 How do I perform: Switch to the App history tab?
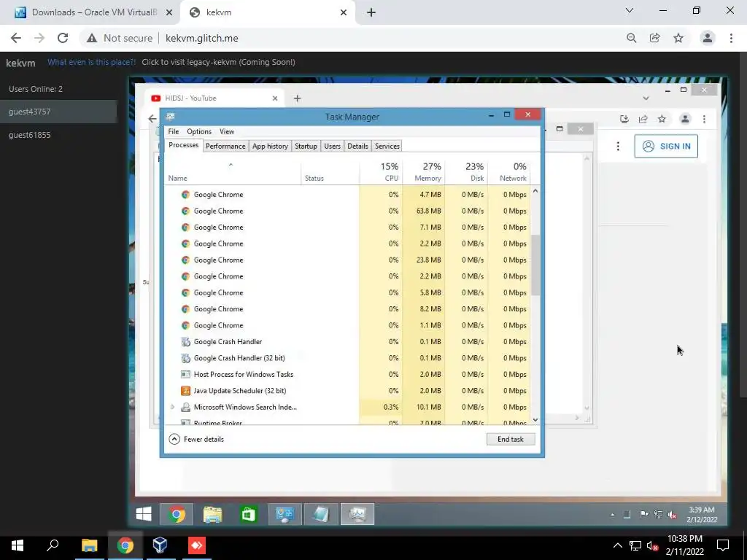click(x=270, y=146)
